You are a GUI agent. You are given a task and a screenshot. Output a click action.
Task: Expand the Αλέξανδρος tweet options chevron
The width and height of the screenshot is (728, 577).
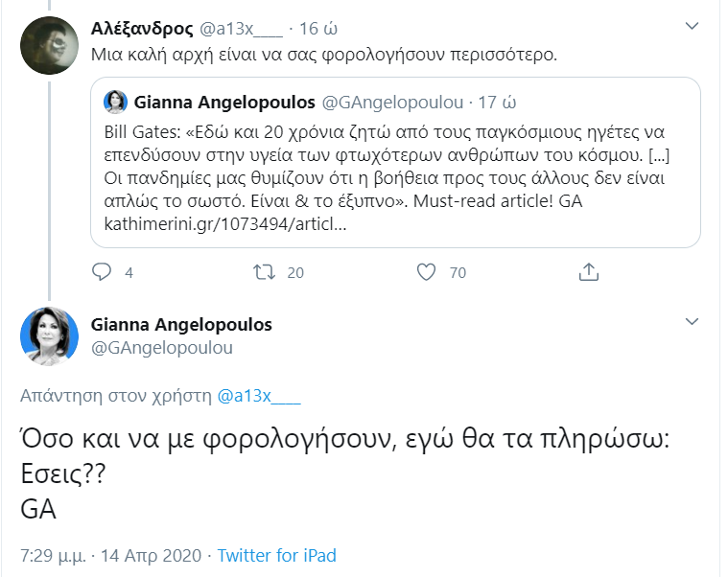(x=689, y=26)
